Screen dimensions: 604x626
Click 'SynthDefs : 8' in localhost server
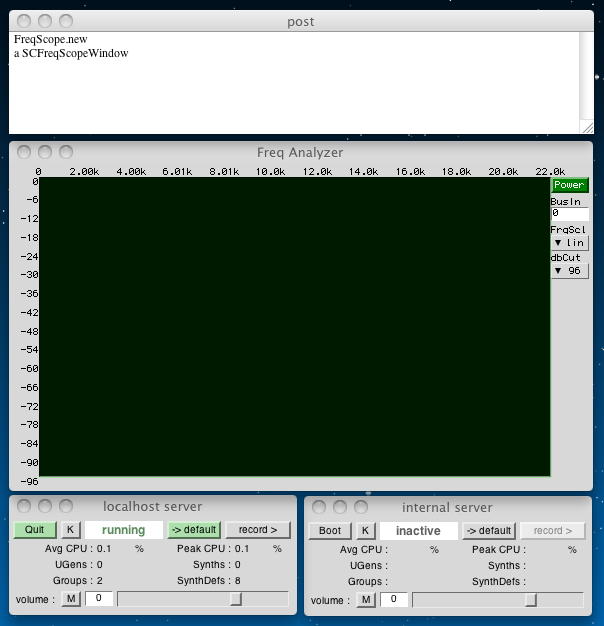point(209,580)
